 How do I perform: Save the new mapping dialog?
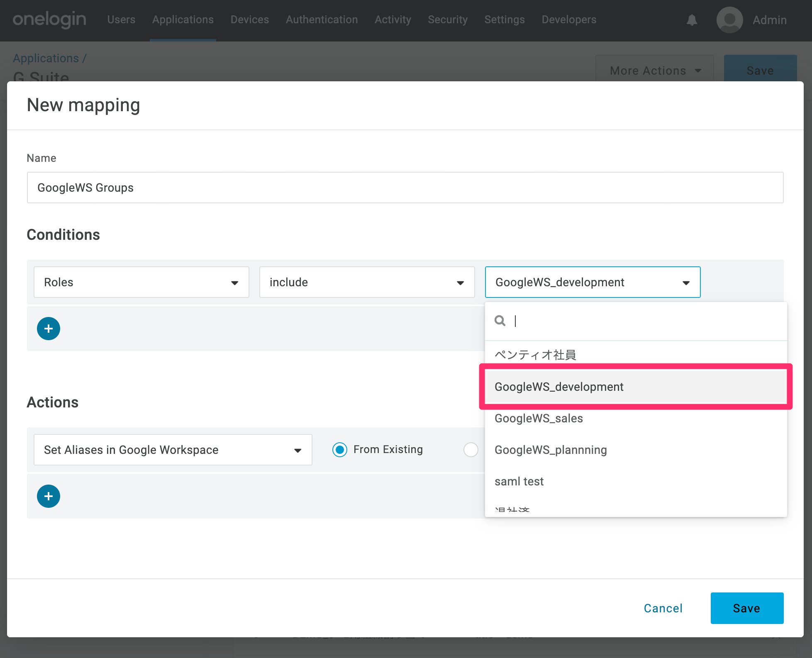click(747, 608)
